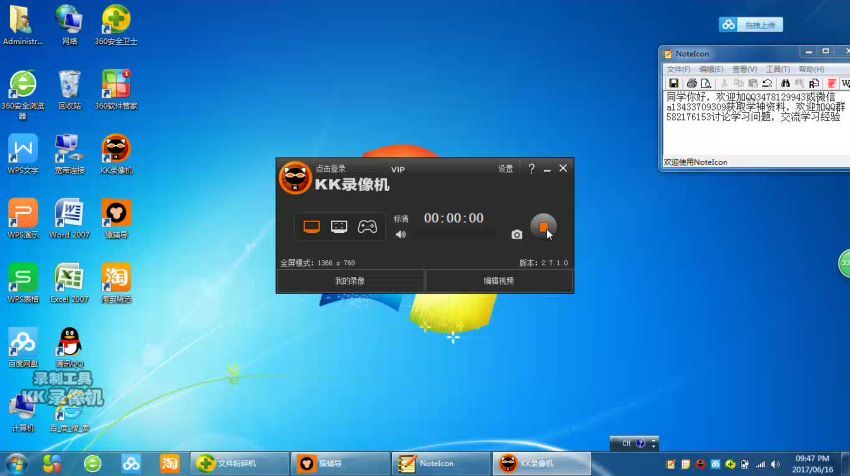Open the Windows Start button
Image resolution: width=850 pixels, height=476 pixels.
(x=16, y=464)
